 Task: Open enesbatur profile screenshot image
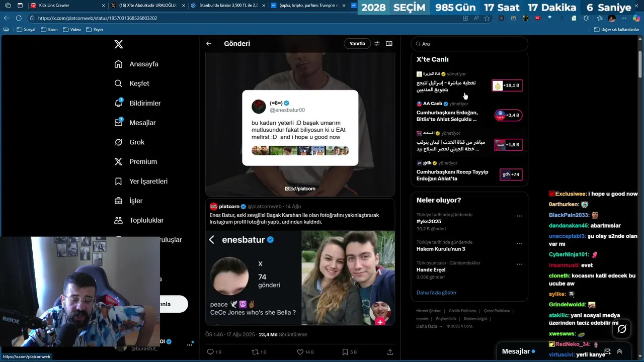coord(253,278)
